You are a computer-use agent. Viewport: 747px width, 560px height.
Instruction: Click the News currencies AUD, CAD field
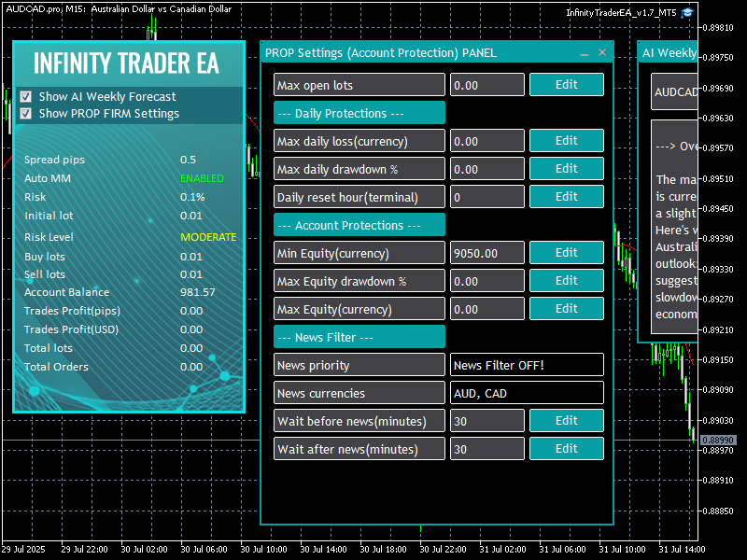point(527,393)
